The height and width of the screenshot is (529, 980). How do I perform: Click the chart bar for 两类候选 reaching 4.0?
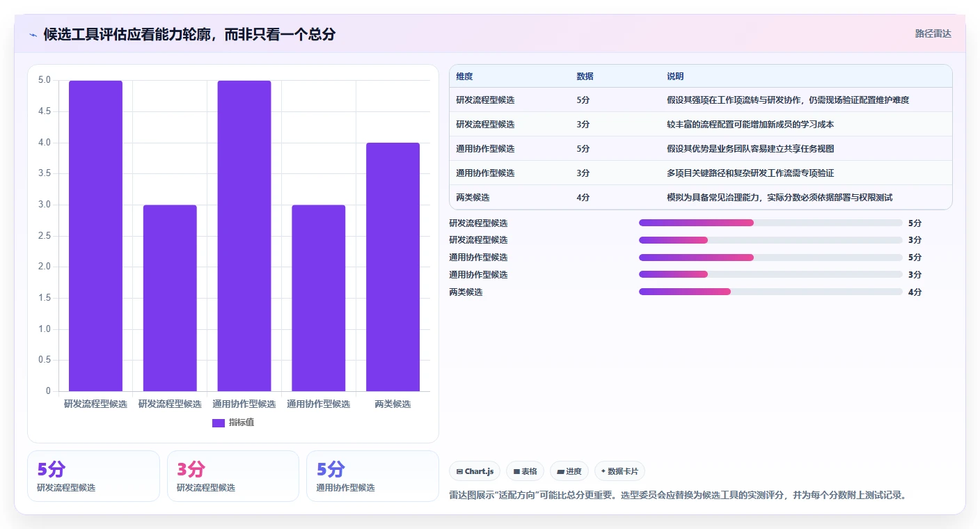pyautogui.click(x=393, y=267)
